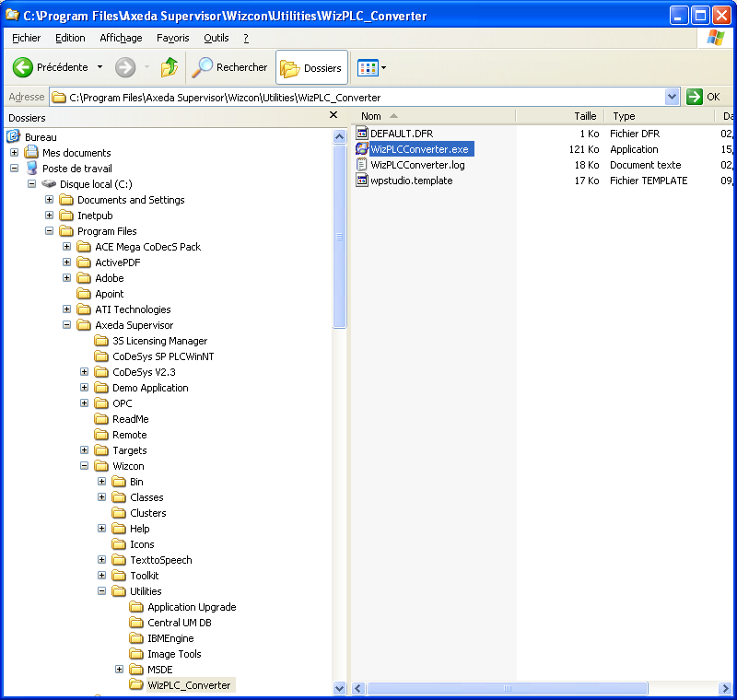737x700 pixels.
Task: Close the Dossiers pane with X
Action: [333, 115]
